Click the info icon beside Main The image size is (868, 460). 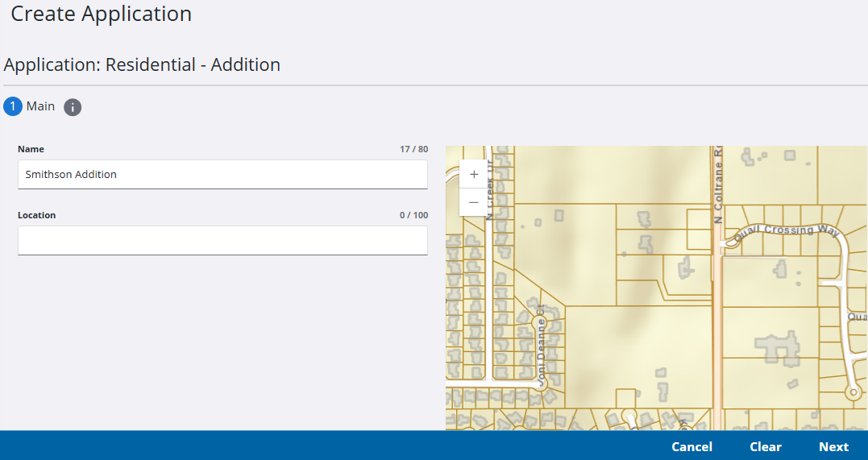click(73, 107)
